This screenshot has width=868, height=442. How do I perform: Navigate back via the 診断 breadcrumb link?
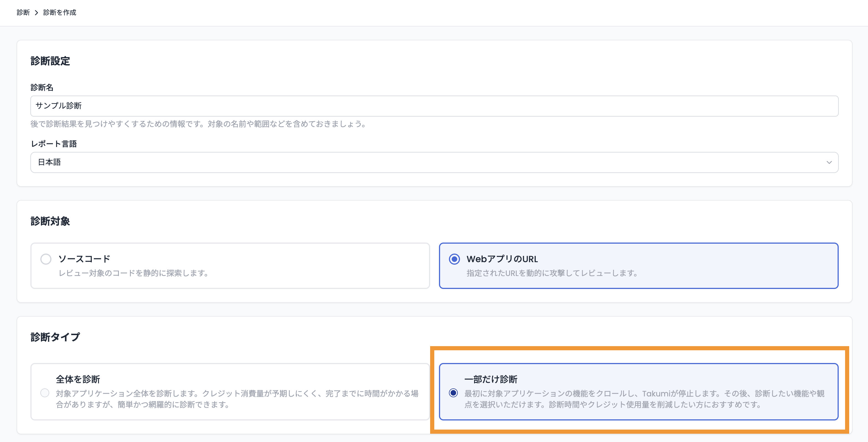[x=23, y=12]
